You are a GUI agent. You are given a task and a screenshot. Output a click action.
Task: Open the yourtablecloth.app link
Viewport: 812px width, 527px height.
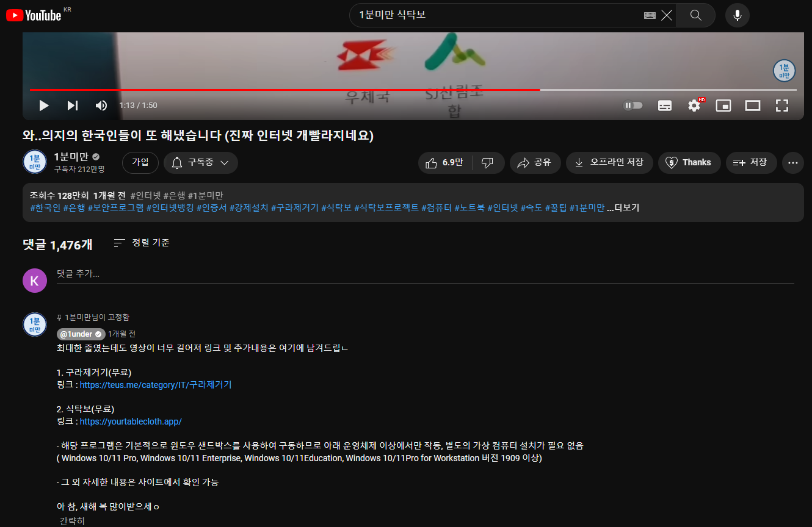(x=131, y=421)
